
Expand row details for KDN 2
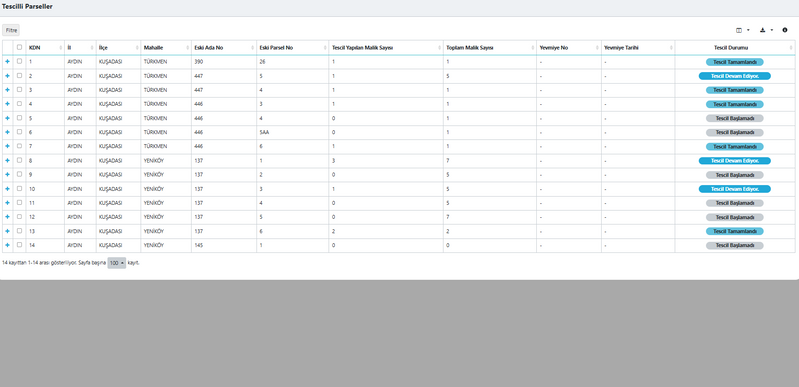point(7,75)
